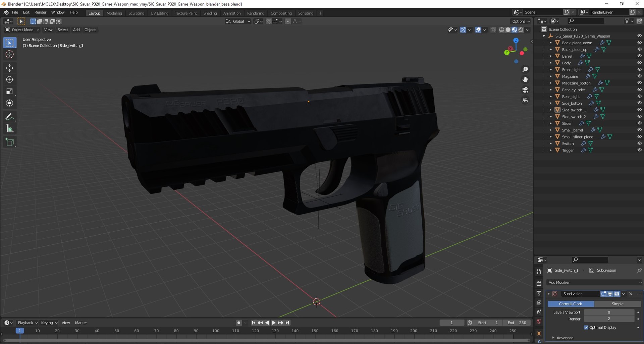Image resolution: width=644 pixels, height=344 pixels.
Task: Switch to the Sculpting workspace tab
Action: point(136,13)
